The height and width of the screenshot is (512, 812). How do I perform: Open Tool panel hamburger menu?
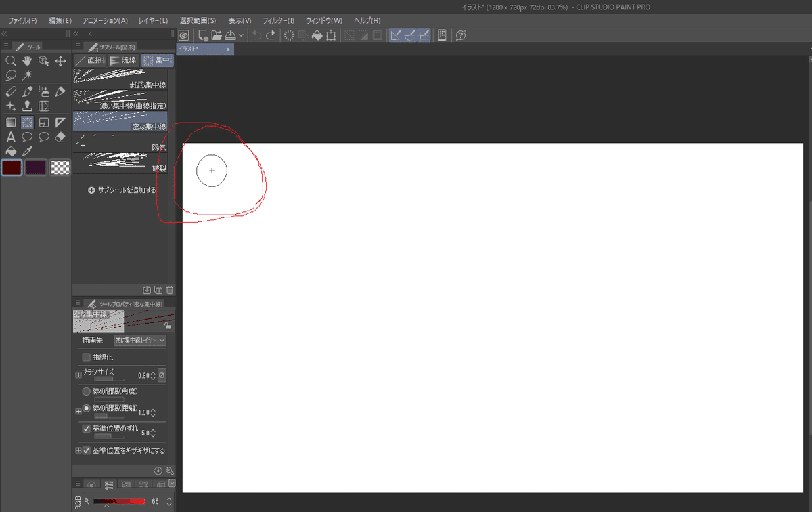6,47
